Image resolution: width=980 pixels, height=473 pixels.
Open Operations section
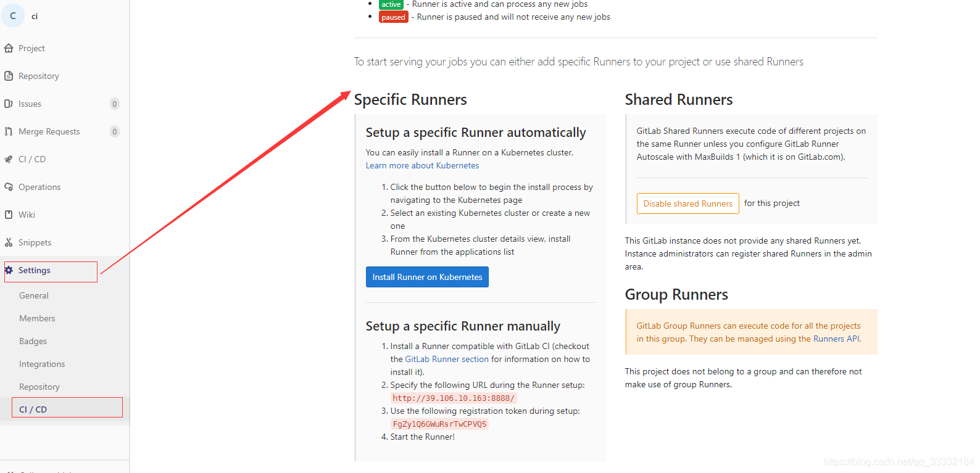[39, 187]
